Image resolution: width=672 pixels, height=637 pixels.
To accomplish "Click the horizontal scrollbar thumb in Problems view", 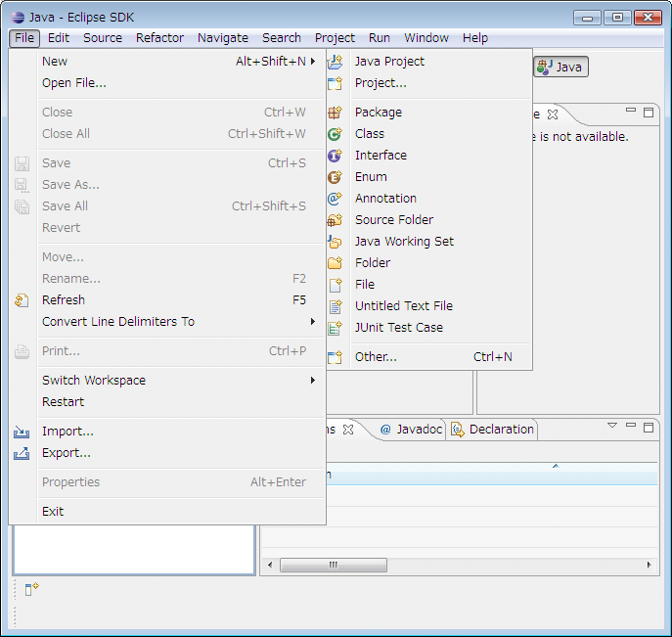I will click(x=334, y=565).
